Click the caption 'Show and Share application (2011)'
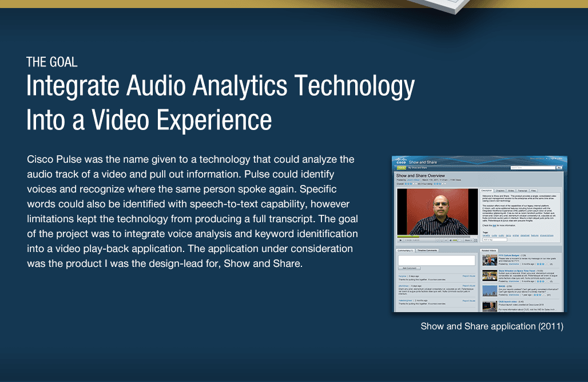588x382 pixels. tap(492, 326)
